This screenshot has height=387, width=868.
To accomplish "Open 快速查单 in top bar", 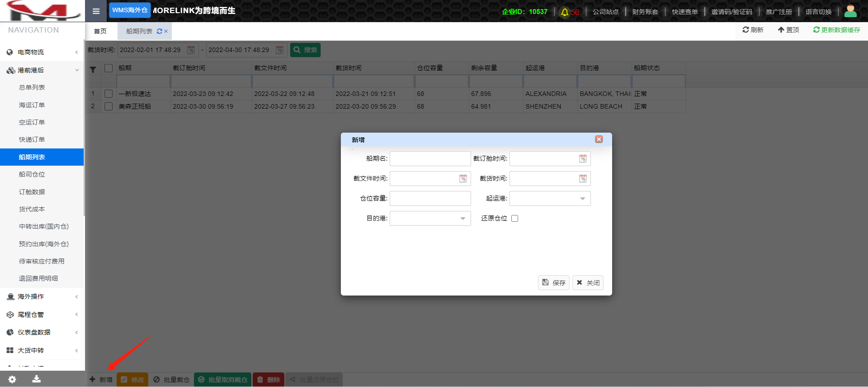I will [684, 12].
